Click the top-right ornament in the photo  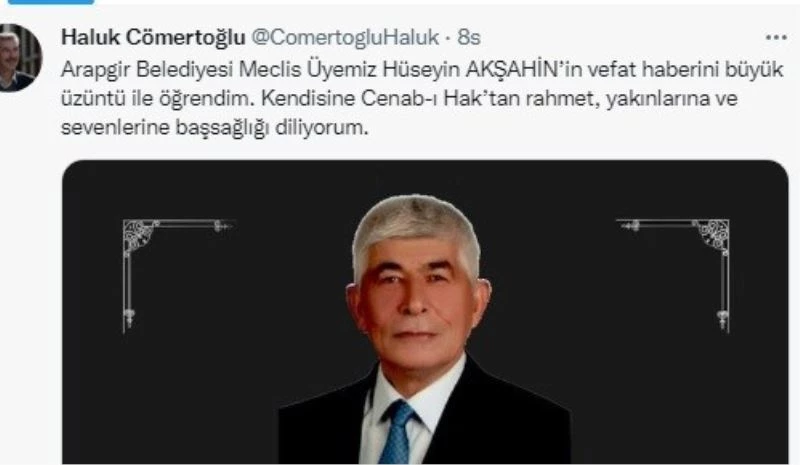click(673, 276)
